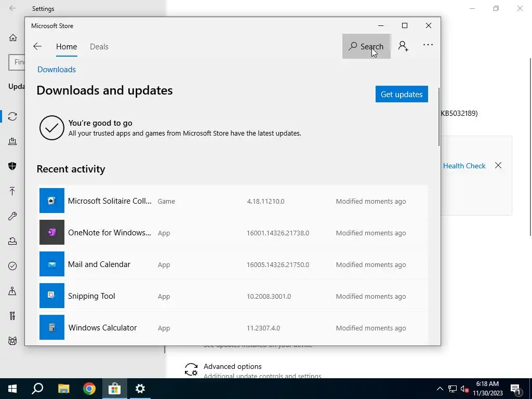Open the muted volume tray icon

point(465,389)
